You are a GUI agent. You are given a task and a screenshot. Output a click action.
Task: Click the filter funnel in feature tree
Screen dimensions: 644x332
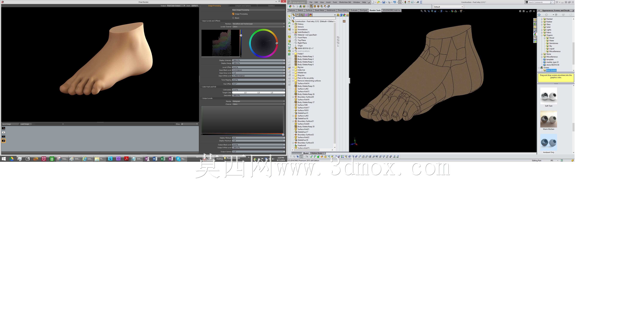[x=294, y=18]
